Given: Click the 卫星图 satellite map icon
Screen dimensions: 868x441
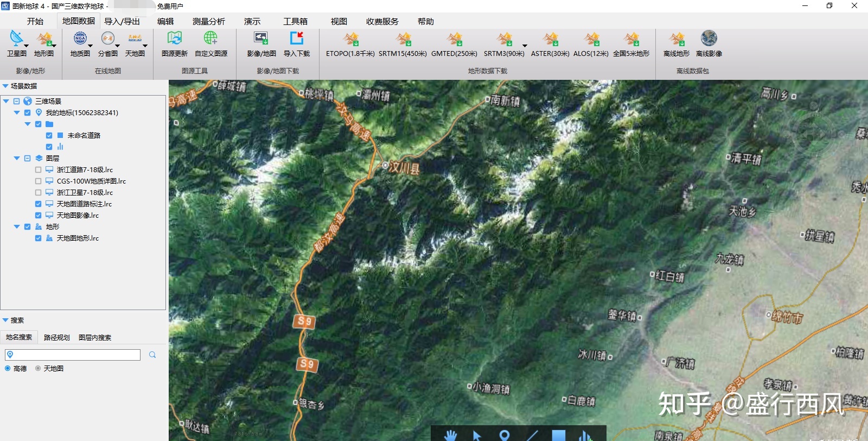Looking at the screenshot, I should (16, 39).
